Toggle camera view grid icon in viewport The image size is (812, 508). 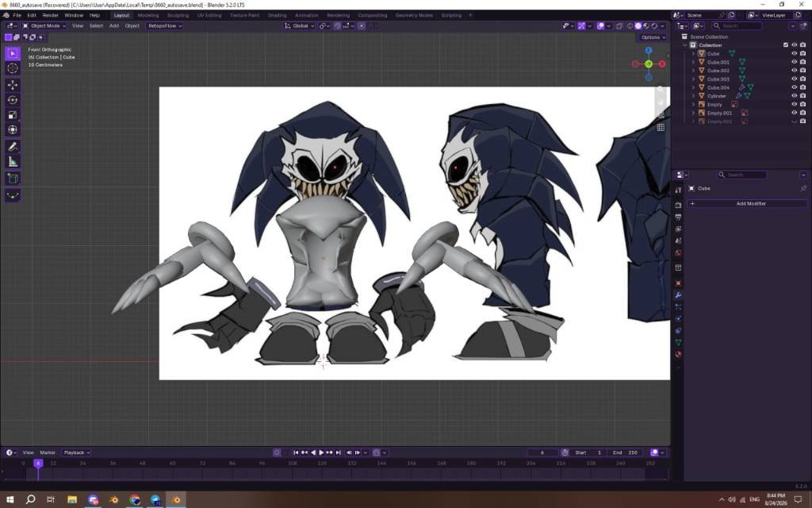click(x=661, y=127)
